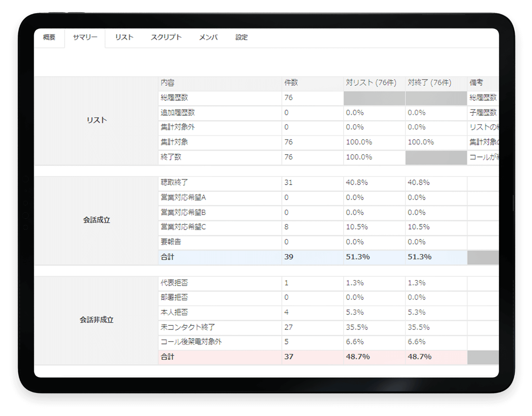Click the 備考 column header
532x416 pixels.
tap(476, 83)
